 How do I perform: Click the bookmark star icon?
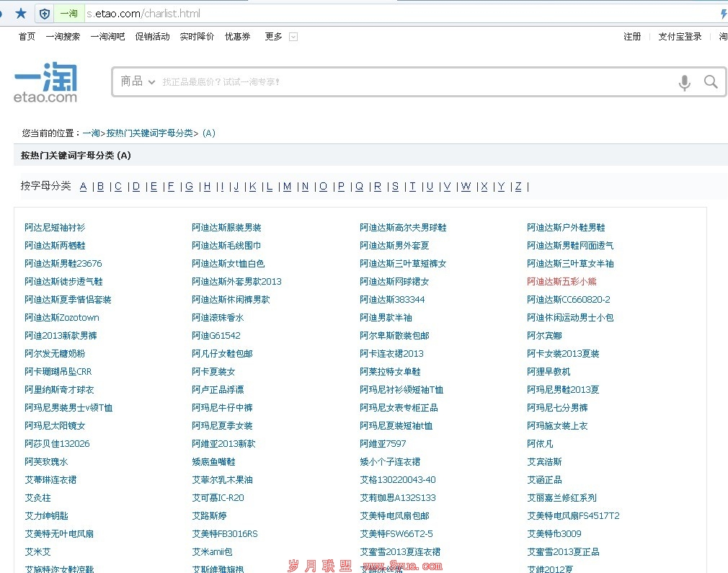pos(21,13)
